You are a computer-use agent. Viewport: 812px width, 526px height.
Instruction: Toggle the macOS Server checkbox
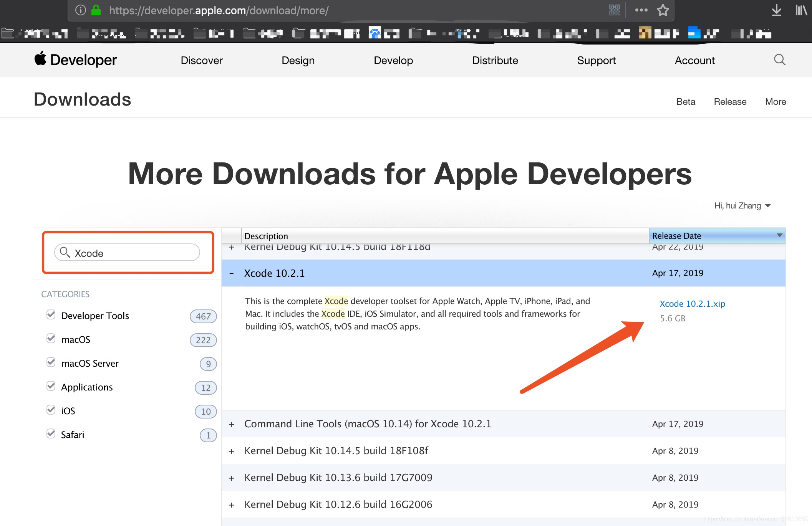click(51, 362)
